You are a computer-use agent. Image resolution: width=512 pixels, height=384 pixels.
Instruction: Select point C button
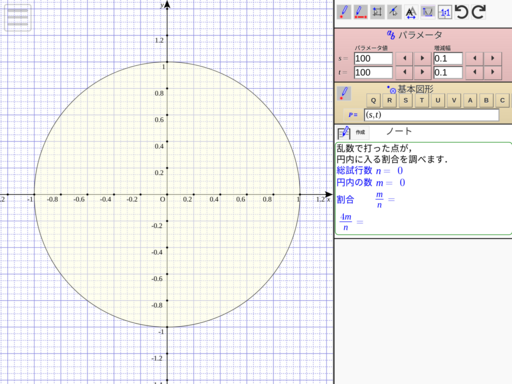[x=502, y=100]
